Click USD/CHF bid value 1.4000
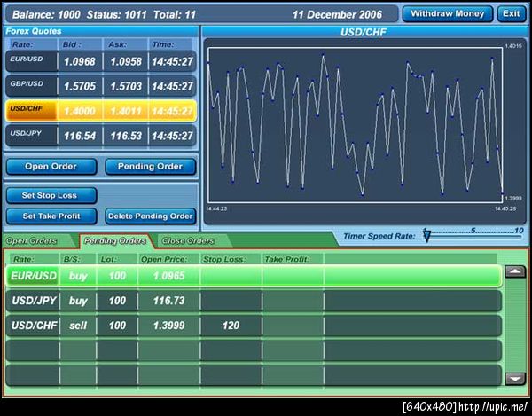 (80, 111)
